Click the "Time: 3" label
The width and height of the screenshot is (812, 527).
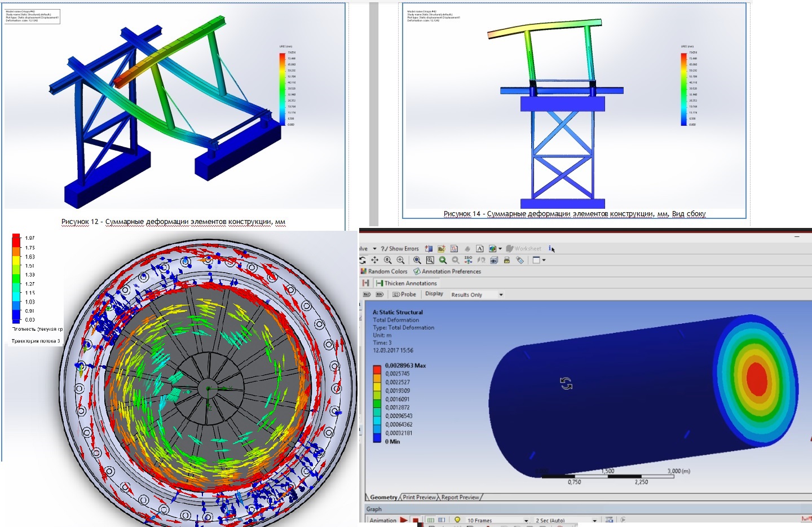point(382,342)
